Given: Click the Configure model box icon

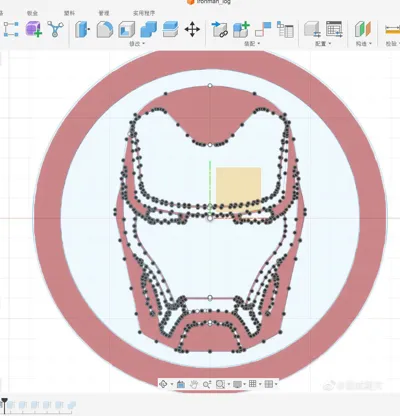Looking at the screenshot, I should click(x=312, y=29).
